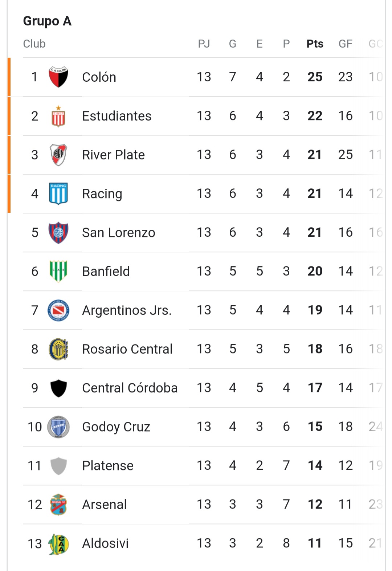Open the Banfield team name link
The image size is (392, 571).
click(106, 272)
